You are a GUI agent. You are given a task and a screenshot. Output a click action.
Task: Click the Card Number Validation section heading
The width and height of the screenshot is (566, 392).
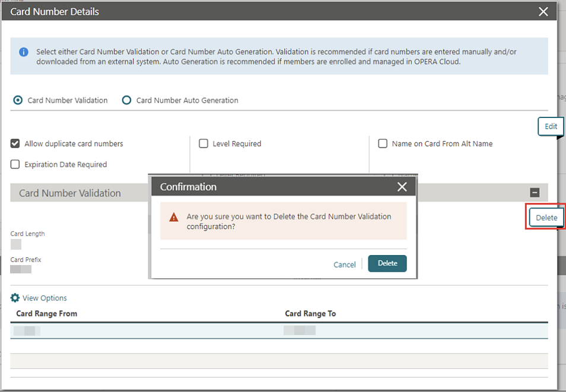coord(69,193)
